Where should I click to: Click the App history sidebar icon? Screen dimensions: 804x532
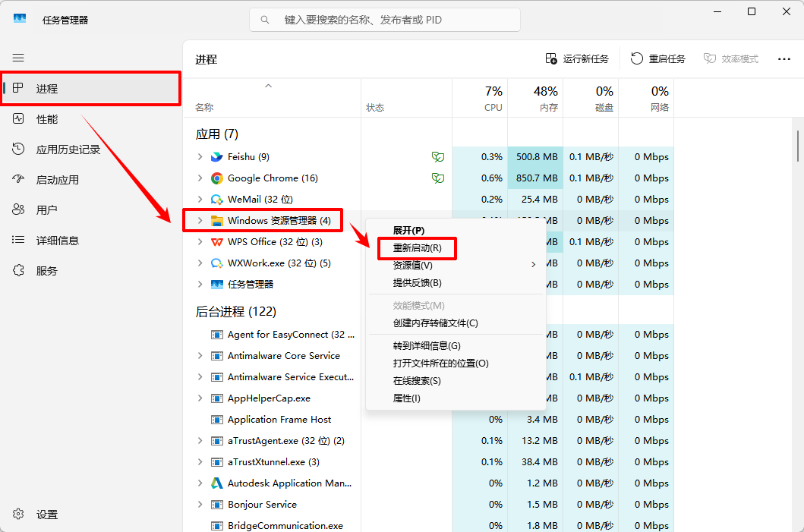18,150
